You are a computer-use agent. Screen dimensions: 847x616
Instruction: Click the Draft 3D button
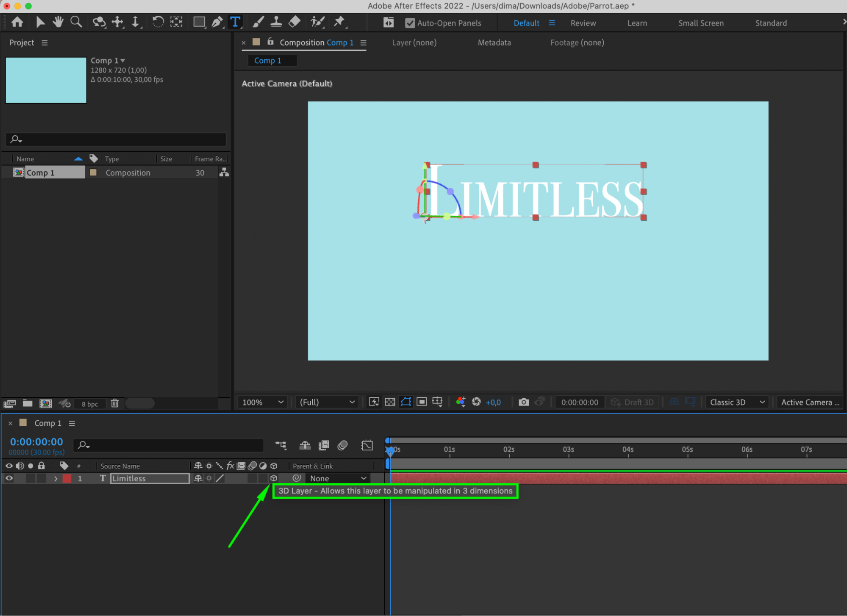point(632,402)
